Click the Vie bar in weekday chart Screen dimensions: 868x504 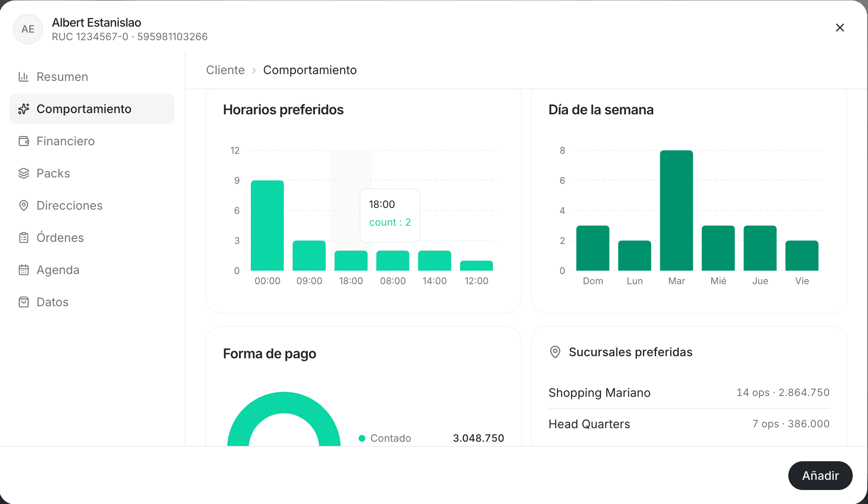point(802,255)
